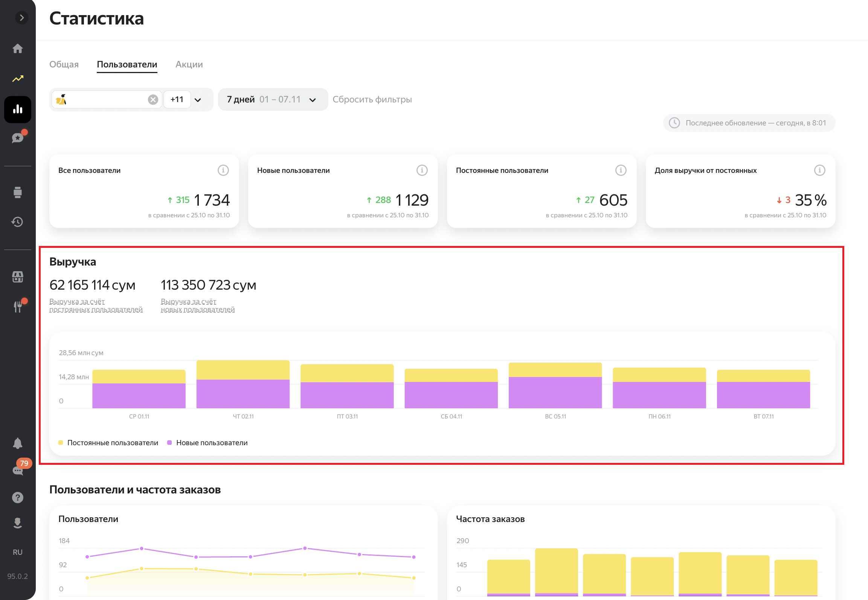Open chat with the 79 badge

(x=18, y=470)
